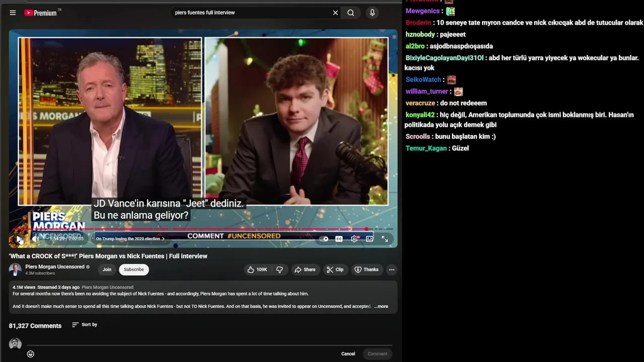Image resolution: width=644 pixels, height=362 pixels.
Task: Open 'Piers Morgan Uncensored' channel name link
Action: click(55, 266)
